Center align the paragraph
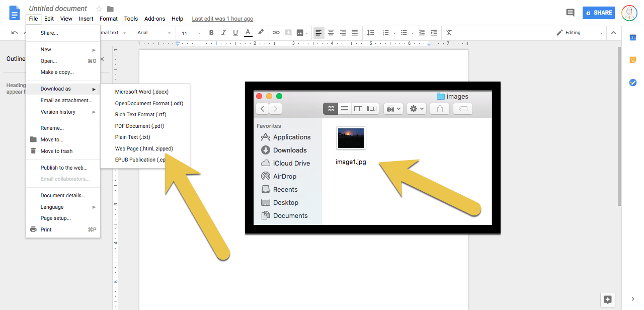The width and height of the screenshot is (644, 310). pyautogui.click(x=331, y=33)
